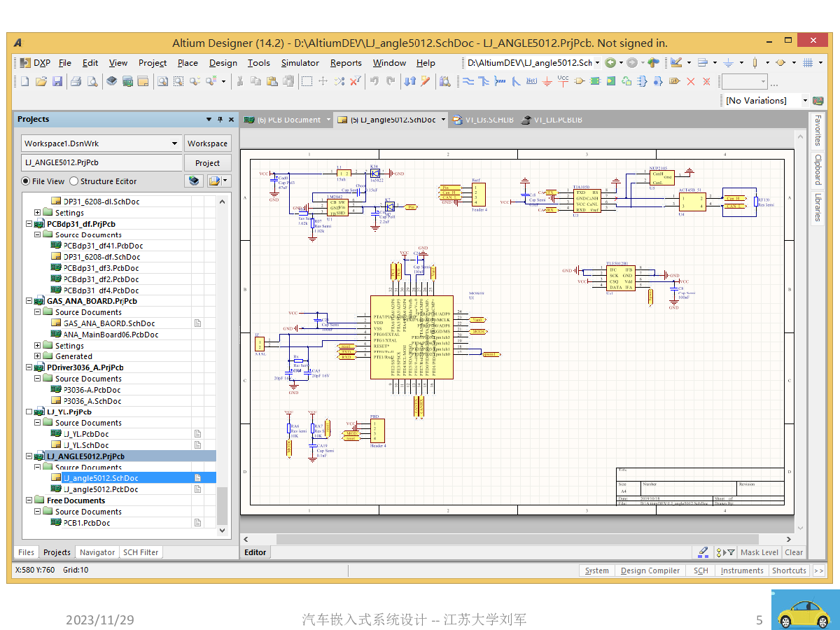Pin the Projects panel with pushpin
840x630 pixels.
tap(220, 120)
